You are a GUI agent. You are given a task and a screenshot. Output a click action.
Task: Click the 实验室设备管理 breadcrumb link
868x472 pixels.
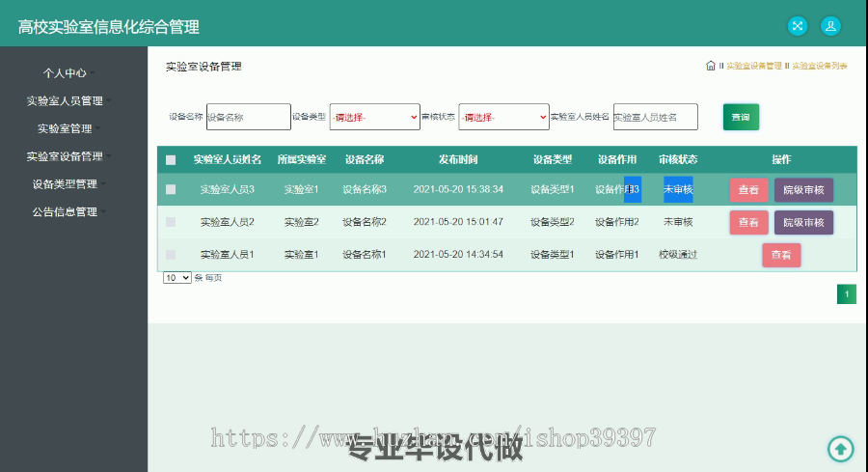coord(754,66)
